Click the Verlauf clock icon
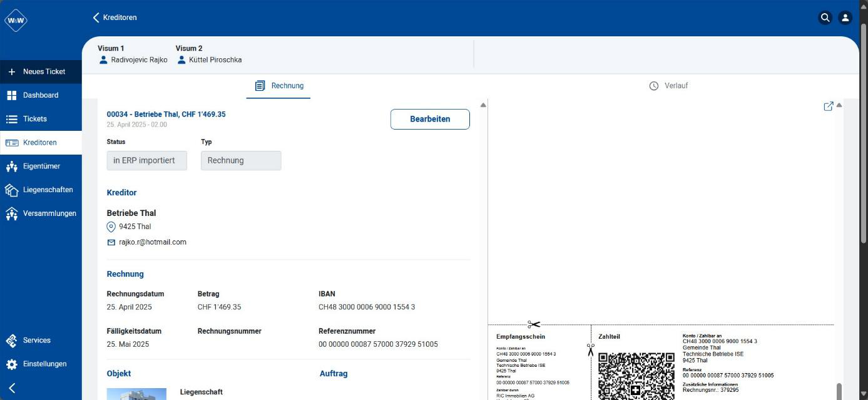868x400 pixels. click(x=654, y=86)
